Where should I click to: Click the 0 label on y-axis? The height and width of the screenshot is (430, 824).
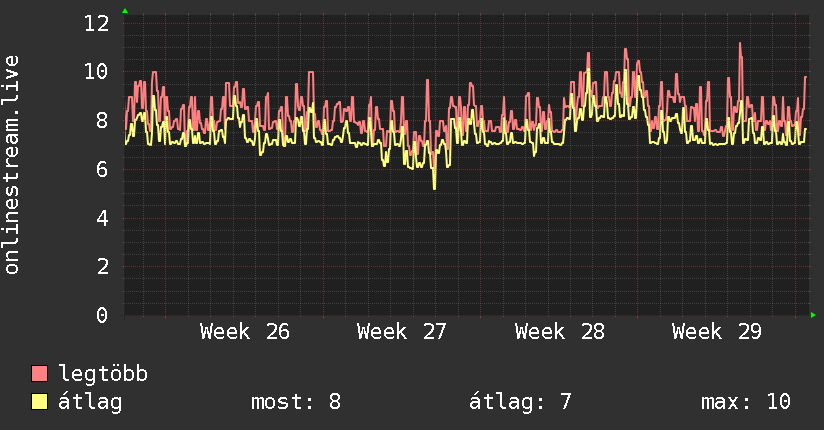click(x=102, y=315)
